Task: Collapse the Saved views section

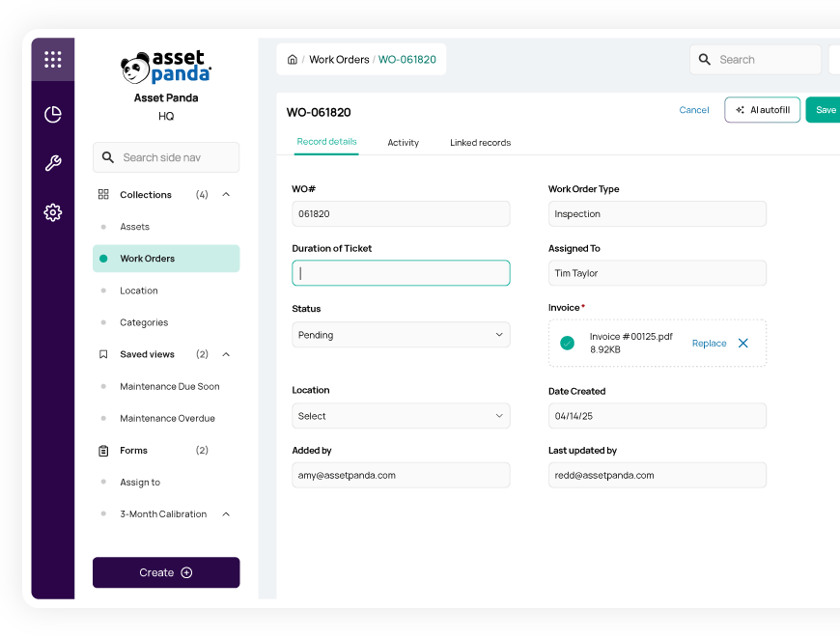Action: click(226, 354)
